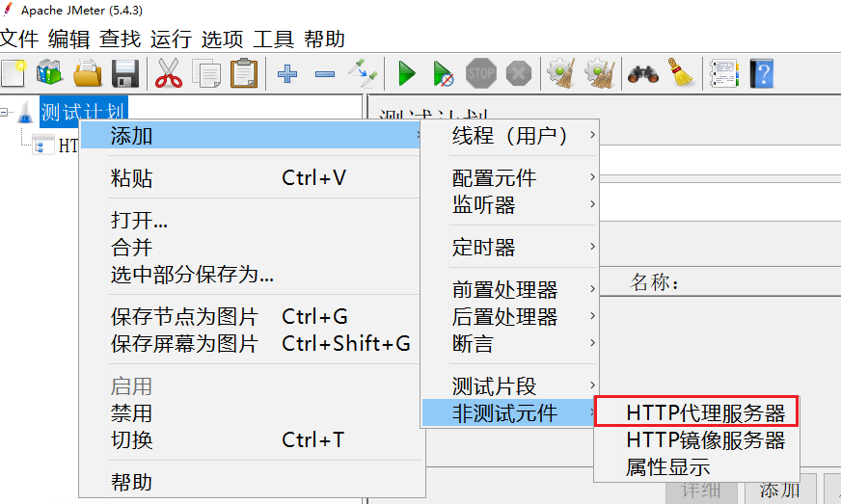
Task: Click the 添加 button at bottom panel
Action: [779, 489]
